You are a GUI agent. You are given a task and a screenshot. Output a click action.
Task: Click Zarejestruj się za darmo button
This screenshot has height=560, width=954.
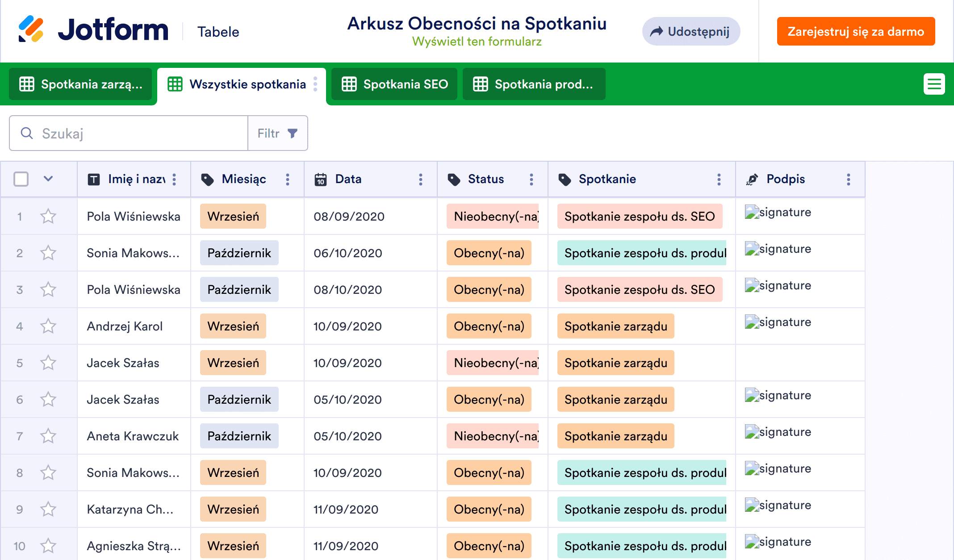pos(855,31)
